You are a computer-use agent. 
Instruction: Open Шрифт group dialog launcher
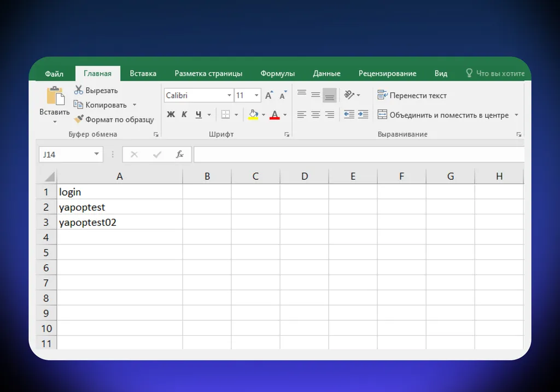(287, 134)
